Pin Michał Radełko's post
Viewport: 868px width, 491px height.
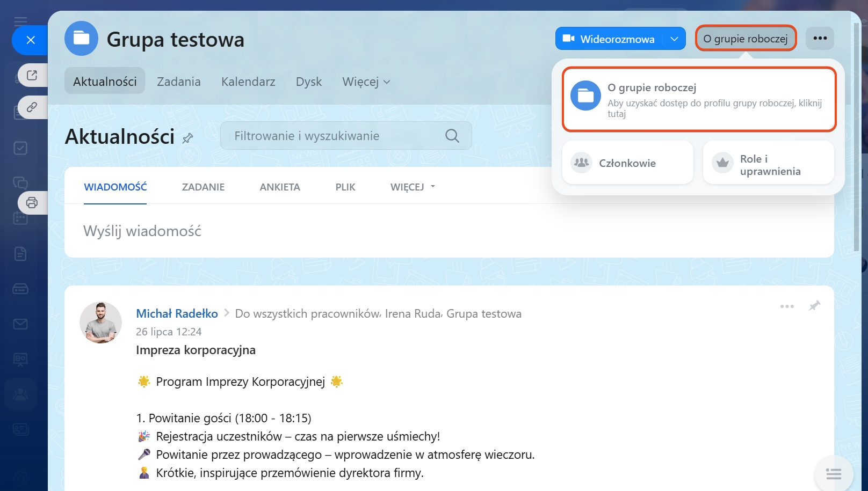(814, 306)
